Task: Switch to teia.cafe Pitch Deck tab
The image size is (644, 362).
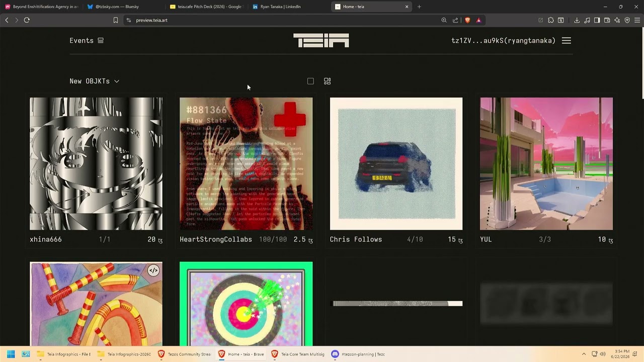Action: [206, 7]
